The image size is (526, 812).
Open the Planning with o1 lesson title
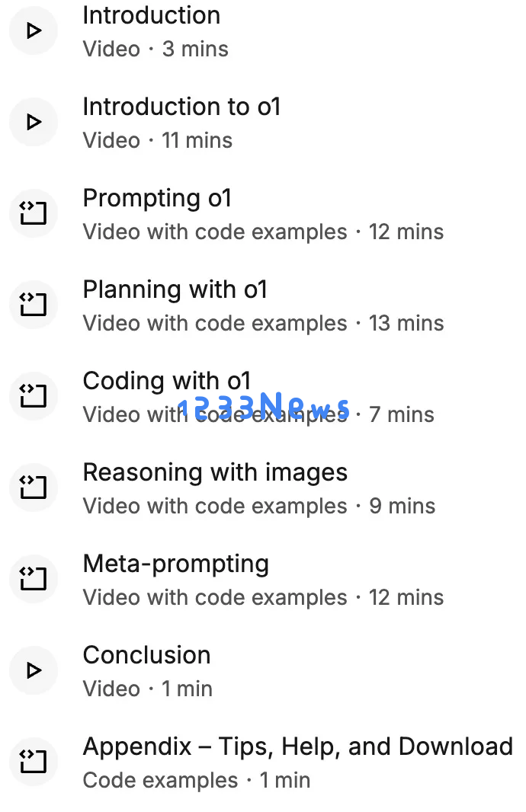pyautogui.click(x=175, y=290)
